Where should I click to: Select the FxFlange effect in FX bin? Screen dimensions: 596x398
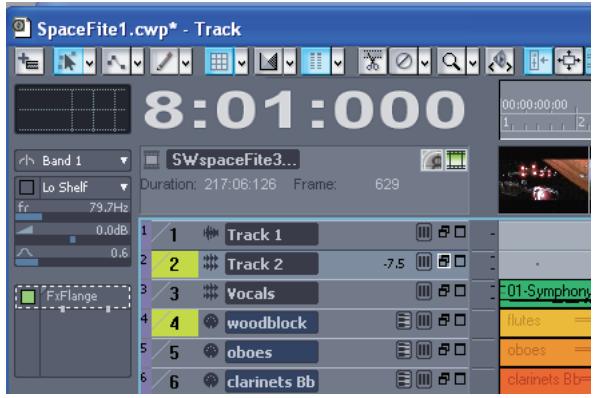73,297
